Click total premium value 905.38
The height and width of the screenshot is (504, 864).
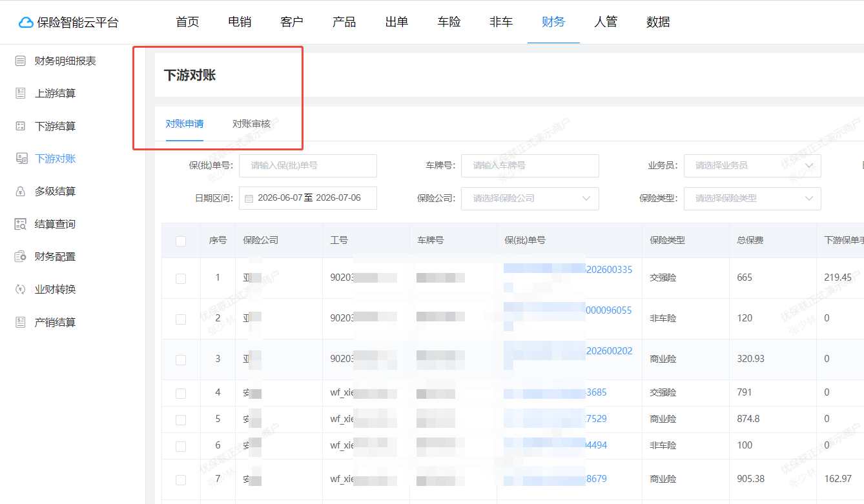tap(750, 479)
